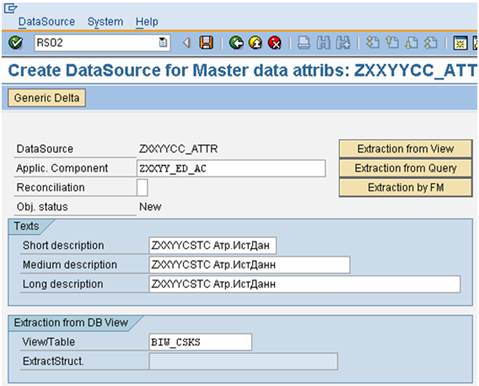
Task: Click the Find binoculars icon
Action: click(x=323, y=43)
